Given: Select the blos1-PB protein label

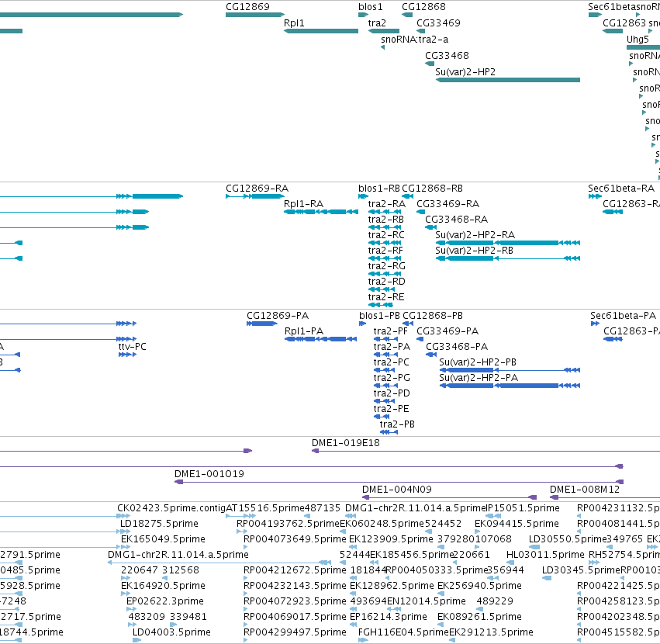Looking at the screenshot, I should click(x=379, y=316).
